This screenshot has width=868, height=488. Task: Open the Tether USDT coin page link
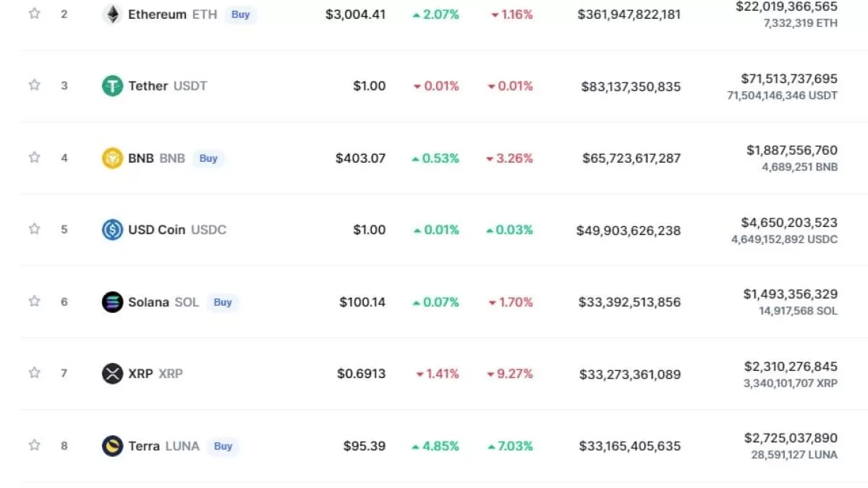point(167,86)
